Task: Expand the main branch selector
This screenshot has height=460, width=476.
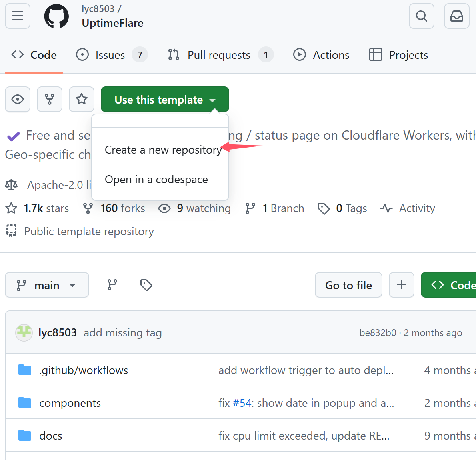Action: point(47,285)
